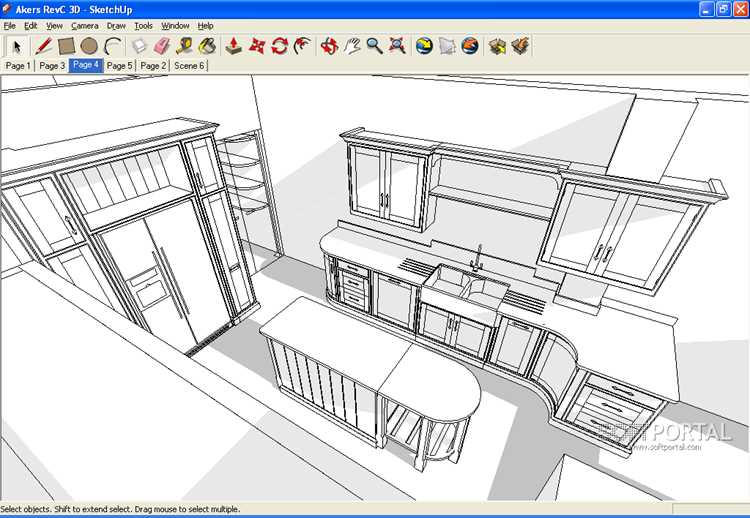Select the Circle tool

coord(89,46)
